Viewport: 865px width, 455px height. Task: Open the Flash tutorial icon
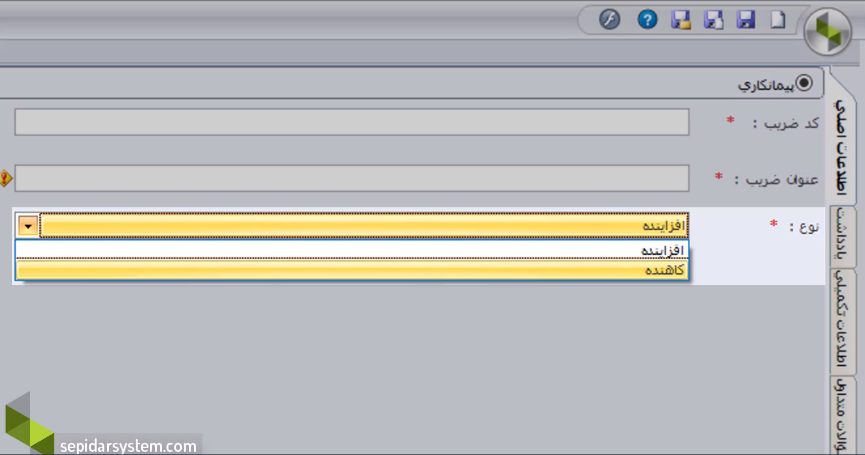tap(609, 19)
